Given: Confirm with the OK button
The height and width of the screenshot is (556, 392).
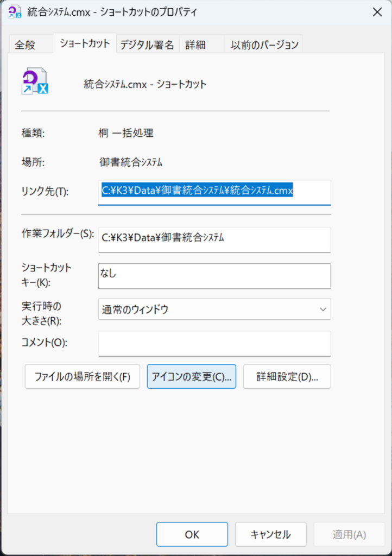Looking at the screenshot, I should click(x=192, y=535).
